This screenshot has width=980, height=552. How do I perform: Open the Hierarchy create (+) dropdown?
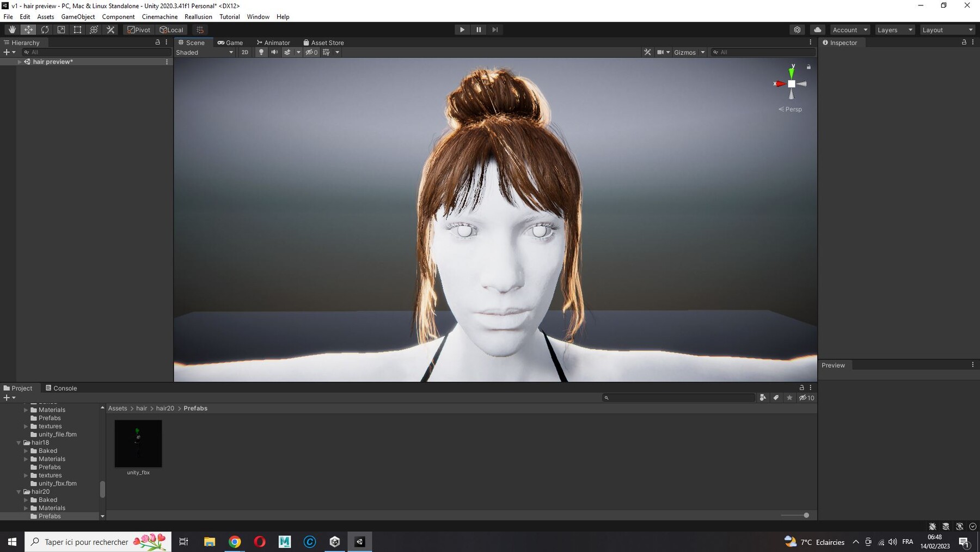pos(9,52)
